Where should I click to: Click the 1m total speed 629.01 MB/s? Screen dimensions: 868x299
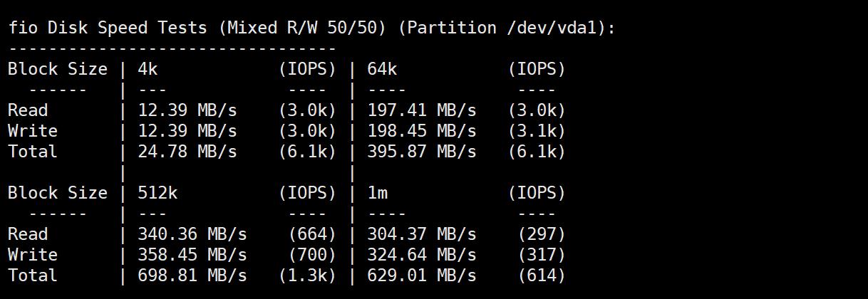[421, 276]
